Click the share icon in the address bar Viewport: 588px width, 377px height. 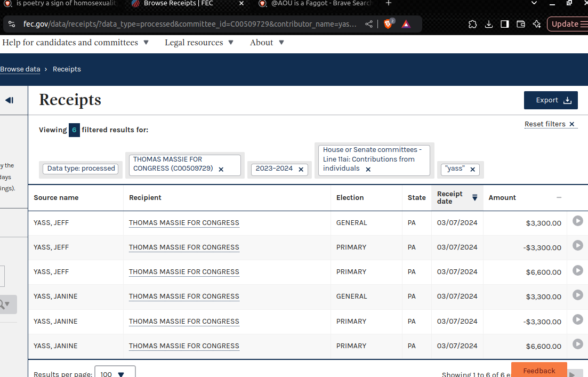point(369,24)
